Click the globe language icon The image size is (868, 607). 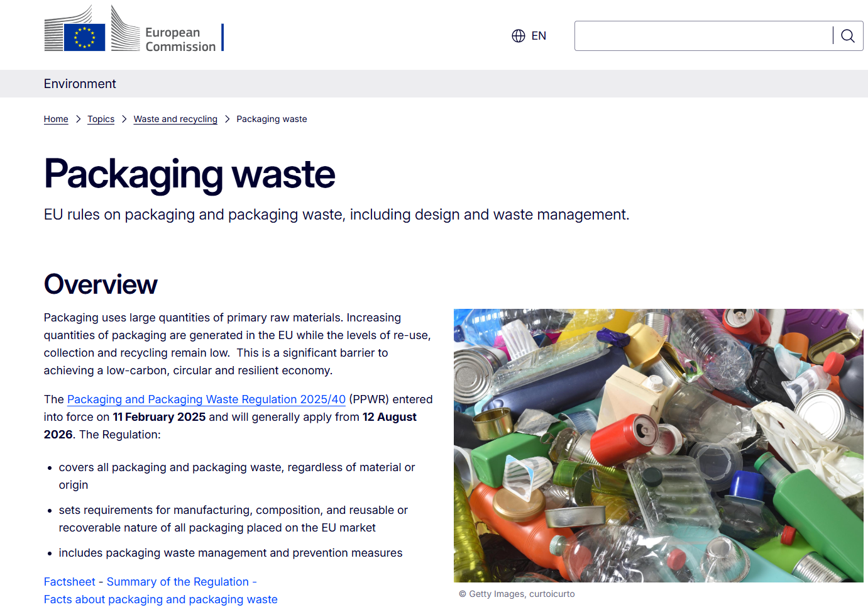pyautogui.click(x=519, y=36)
